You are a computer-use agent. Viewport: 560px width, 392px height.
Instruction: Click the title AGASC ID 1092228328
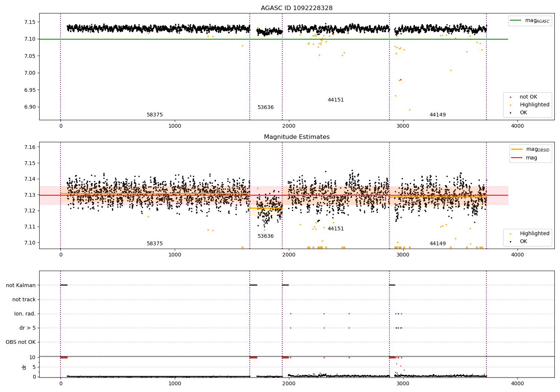point(296,8)
